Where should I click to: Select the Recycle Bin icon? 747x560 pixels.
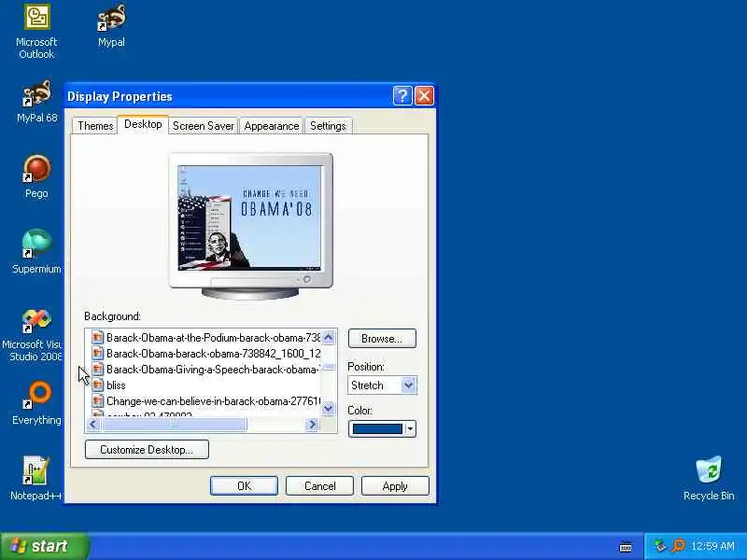coord(709,479)
